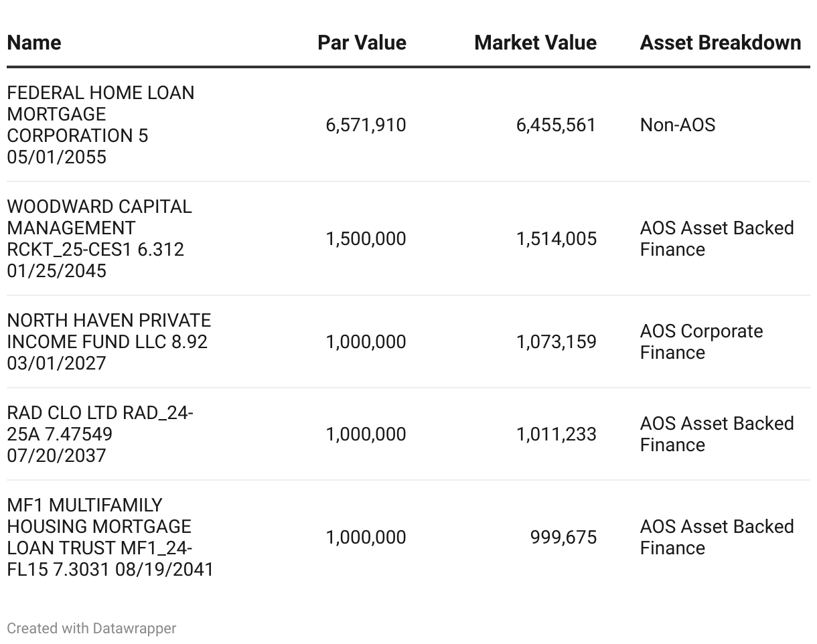
Task: Click the 1,500,000 par value cell
Action: click(x=366, y=239)
